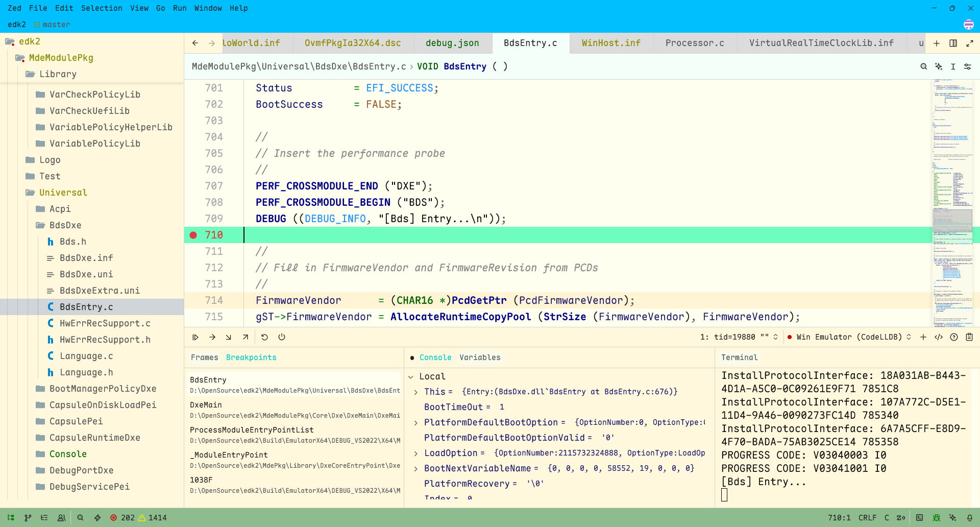Expand the PlatformDefaultBootOption variable
This screenshot has width=980, height=527.
pyautogui.click(x=416, y=423)
